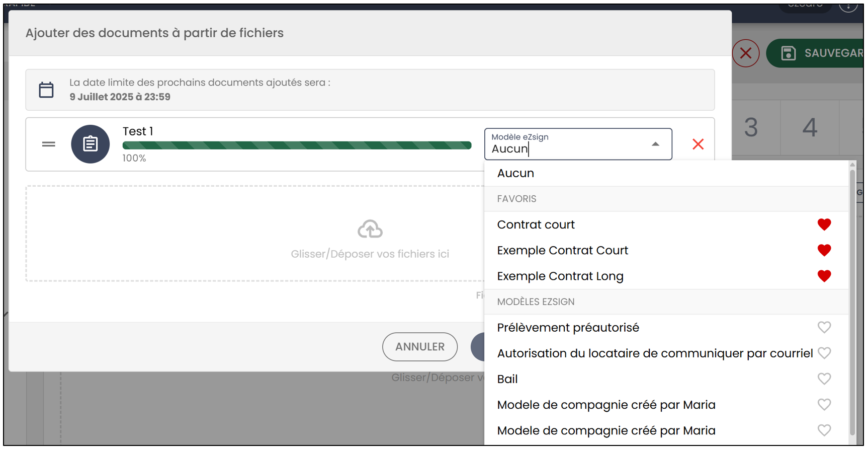Click the Test 1 upload progress bar

[297, 145]
